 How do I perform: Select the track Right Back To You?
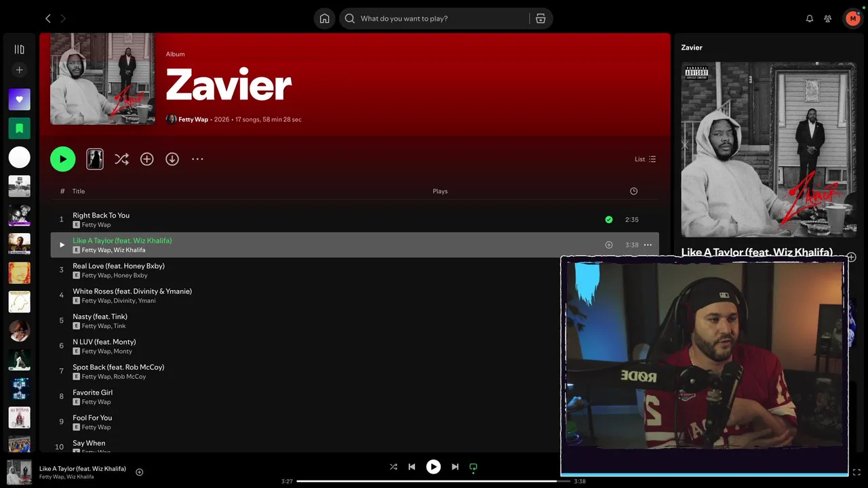click(101, 216)
